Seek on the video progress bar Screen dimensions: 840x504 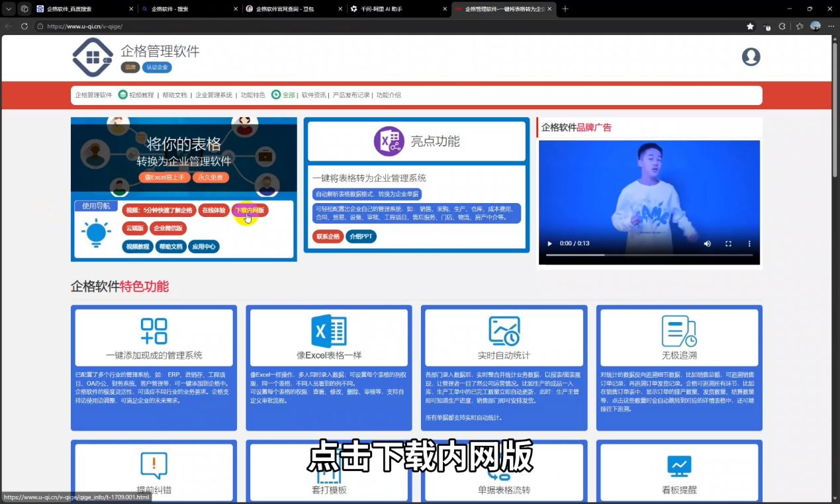pyautogui.click(x=649, y=255)
